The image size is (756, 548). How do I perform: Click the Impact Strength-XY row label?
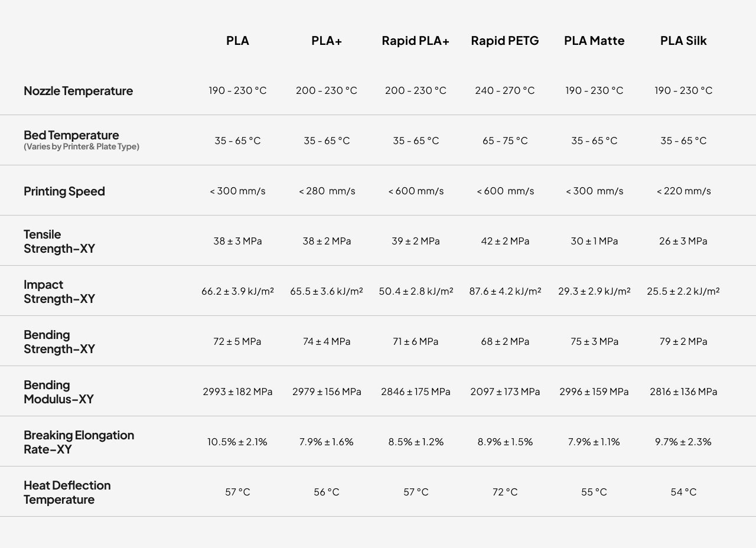pyautogui.click(x=59, y=292)
